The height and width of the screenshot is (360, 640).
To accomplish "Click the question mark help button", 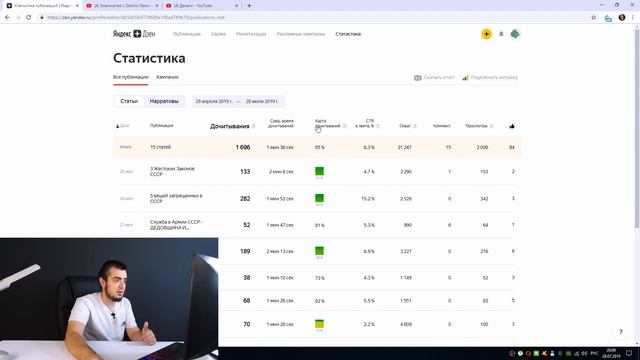I will (x=621, y=331).
